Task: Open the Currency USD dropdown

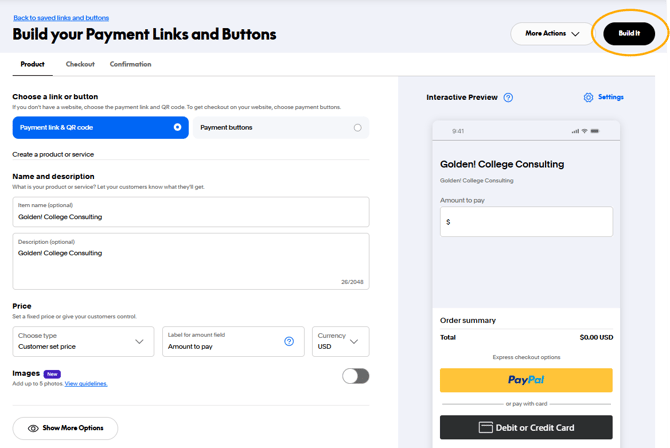Action: [x=340, y=341]
